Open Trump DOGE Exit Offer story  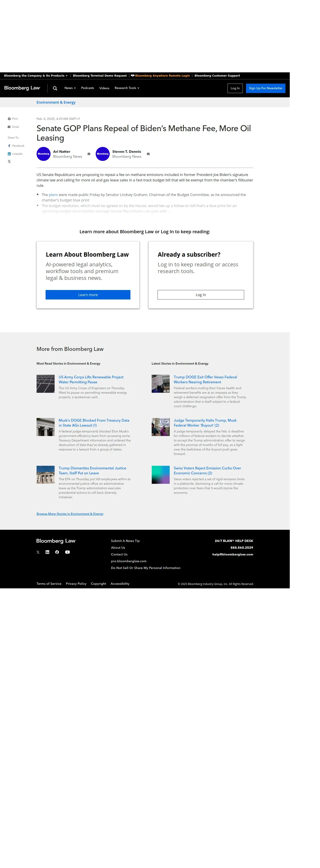[205, 379]
